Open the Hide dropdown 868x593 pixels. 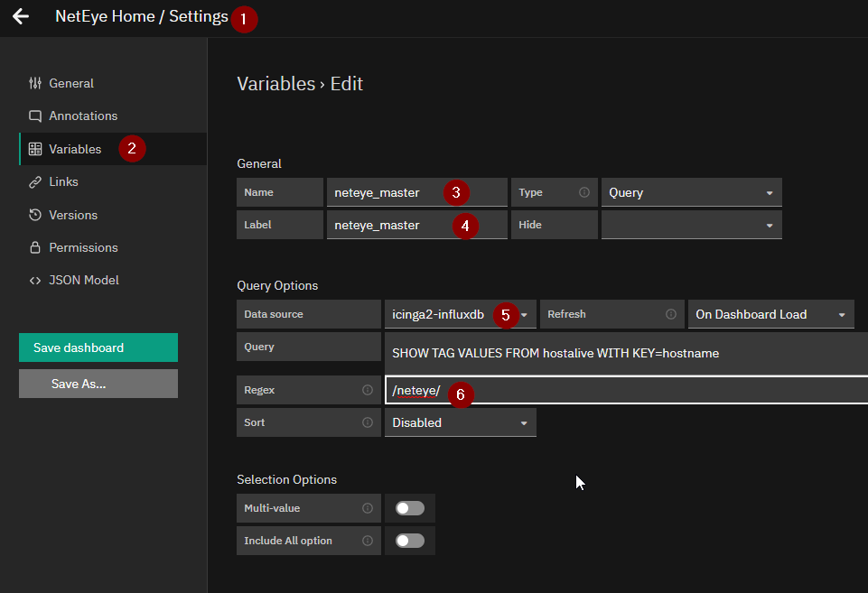pyautogui.click(x=691, y=225)
